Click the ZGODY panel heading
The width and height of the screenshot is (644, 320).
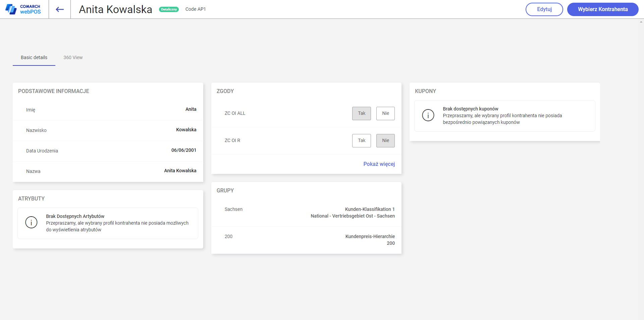click(225, 91)
